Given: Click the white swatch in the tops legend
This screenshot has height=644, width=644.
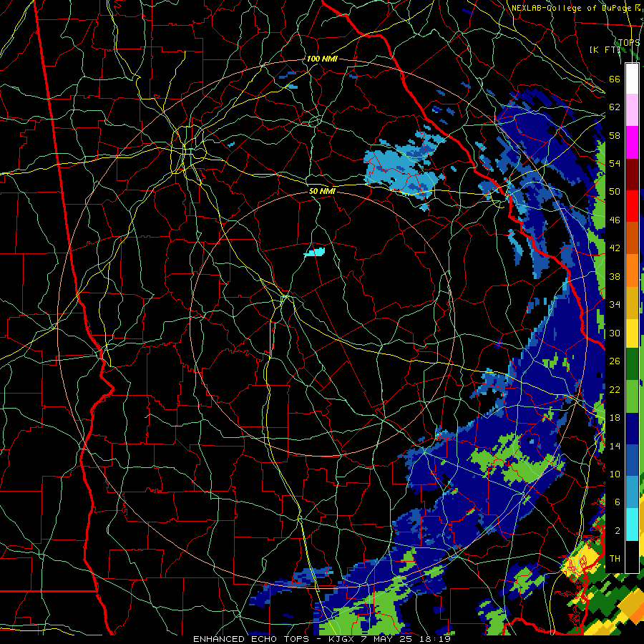Looking at the screenshot, I should tap(632, 79).
